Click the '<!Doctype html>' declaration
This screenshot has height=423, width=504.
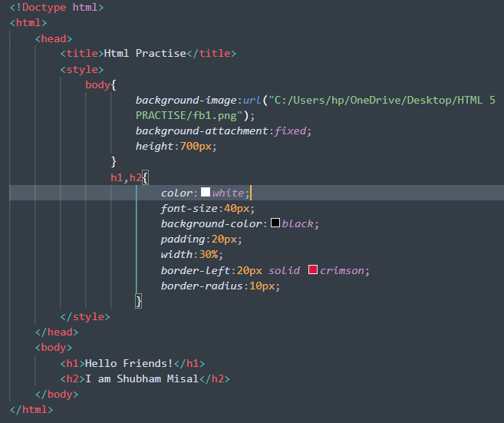tap(57, 7)
